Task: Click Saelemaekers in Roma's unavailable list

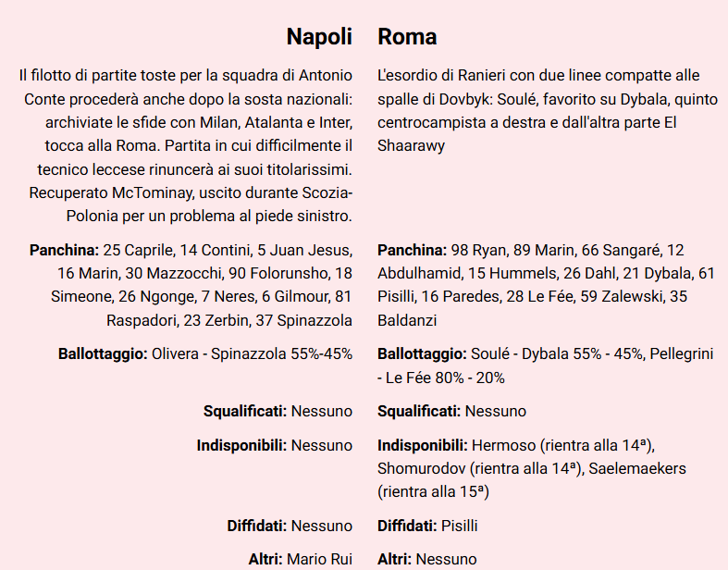Action: [x=640, y=468]
